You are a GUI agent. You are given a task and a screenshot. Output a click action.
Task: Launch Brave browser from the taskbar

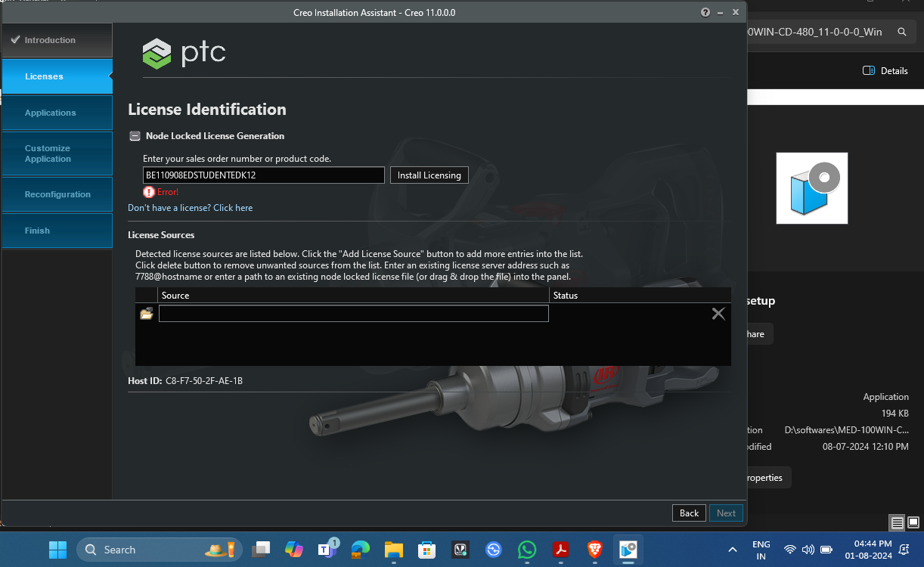594,550
